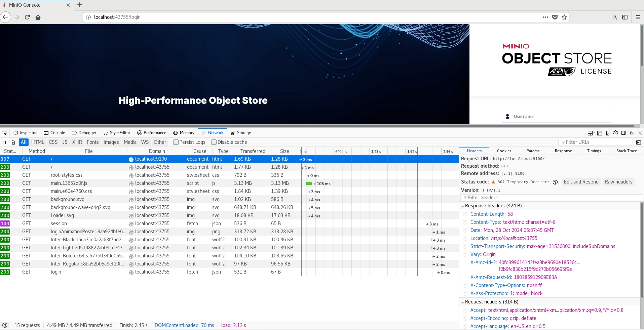Click Edit and Resend button
This screenshot has width=644, height=330.
tap(581, 182)
